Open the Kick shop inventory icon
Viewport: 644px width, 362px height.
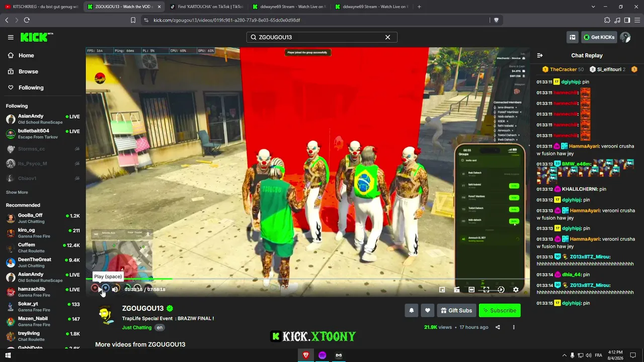pyautogui.click(x=573, y=37)
